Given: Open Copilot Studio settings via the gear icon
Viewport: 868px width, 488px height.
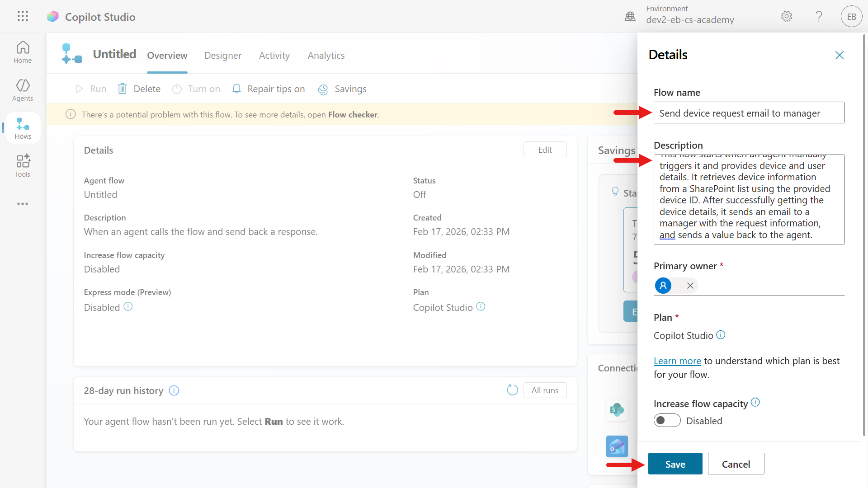Looking at the screenshot, I should pyautogui.click(x=786, y=16).
